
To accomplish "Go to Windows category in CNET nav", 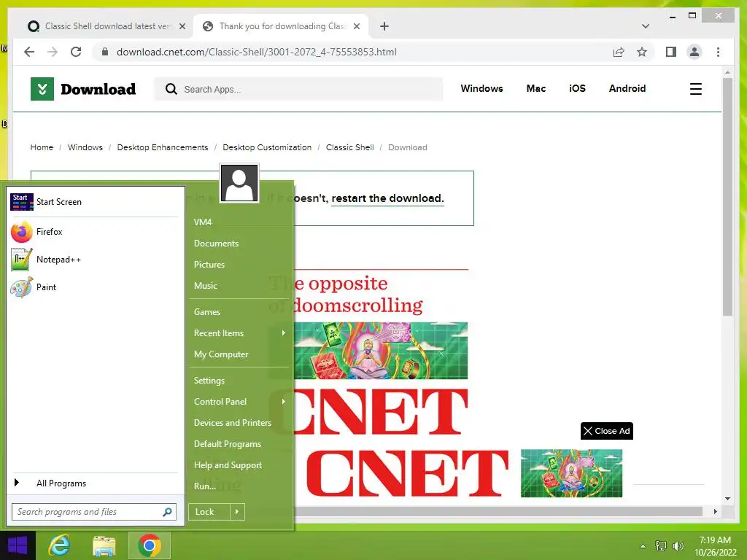I will point(481,88).
